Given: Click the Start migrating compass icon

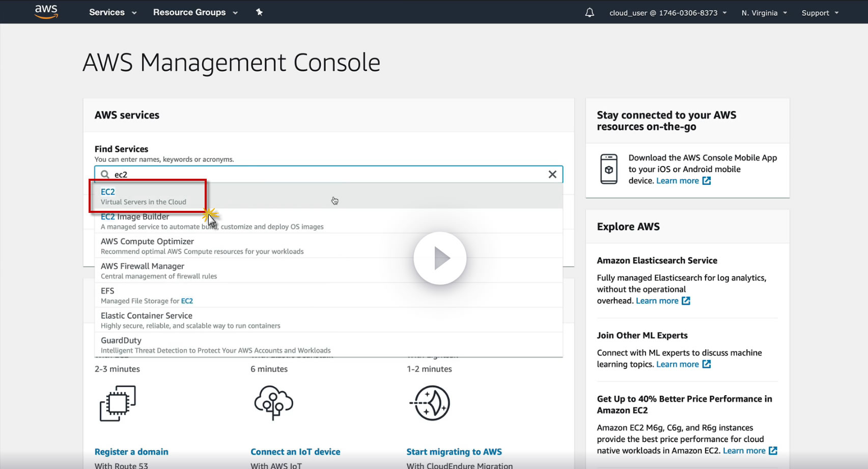Looking at the screenshot, I should 431,403.
